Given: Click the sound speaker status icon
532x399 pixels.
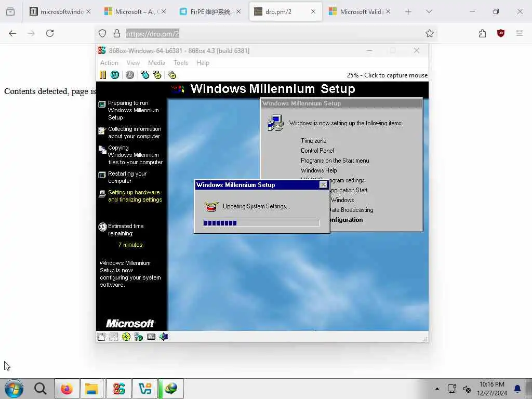Looking at the screenshot, I should click(x=164, y=337).
